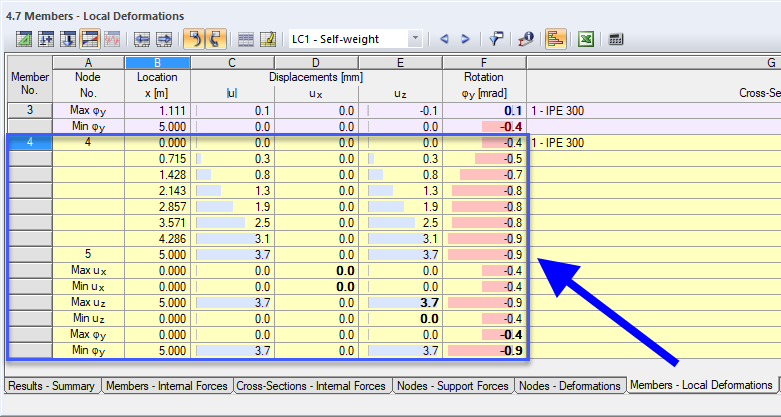Viewport: 781px width, 417px height.
Task: Click the filter funnel toolbar icon
Action: tap(496, 39)
